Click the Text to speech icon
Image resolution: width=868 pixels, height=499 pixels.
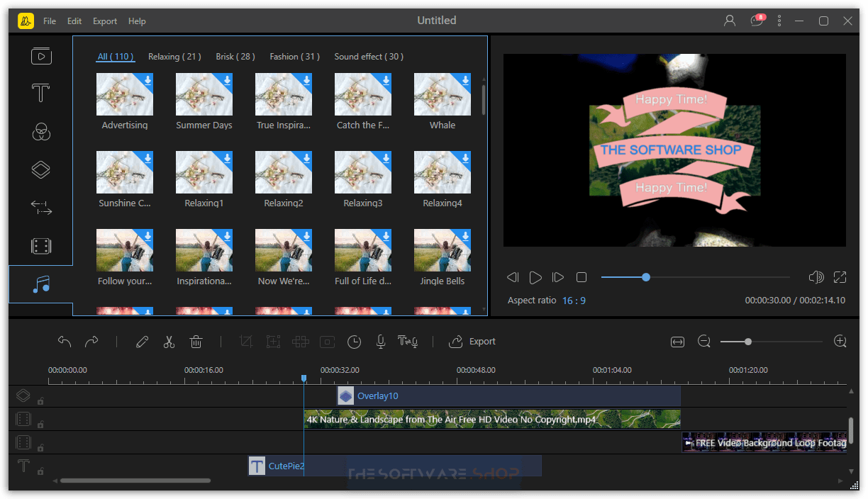(x=408, y=342)
